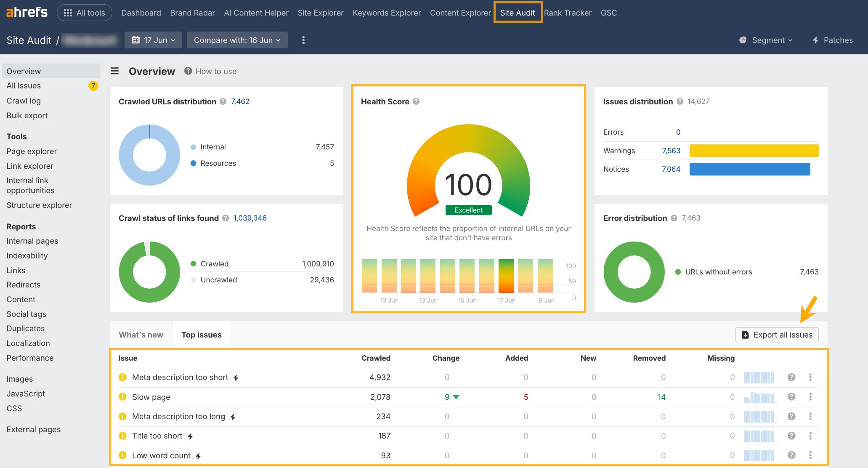Click the help icon next to Health Score
The image size is (868, 468).
pyautogui.click(x=416, y=101)
